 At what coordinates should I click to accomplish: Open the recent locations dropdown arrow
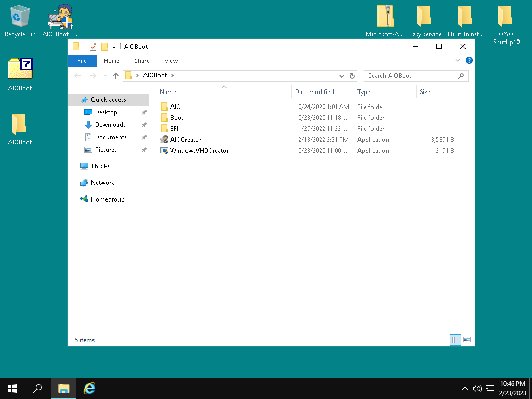pyautogui.click(x=105, y=76)
